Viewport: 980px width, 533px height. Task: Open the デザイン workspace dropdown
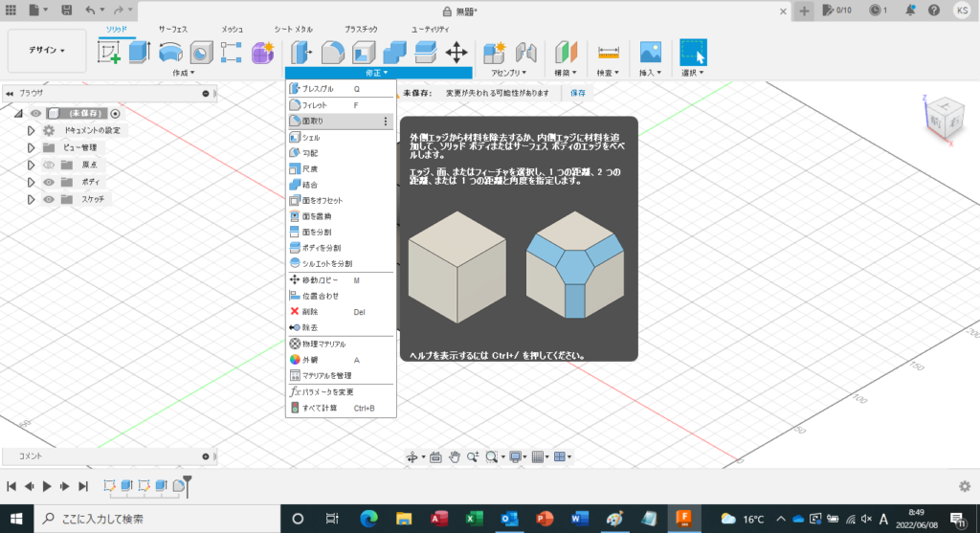[x=47, y=50]
